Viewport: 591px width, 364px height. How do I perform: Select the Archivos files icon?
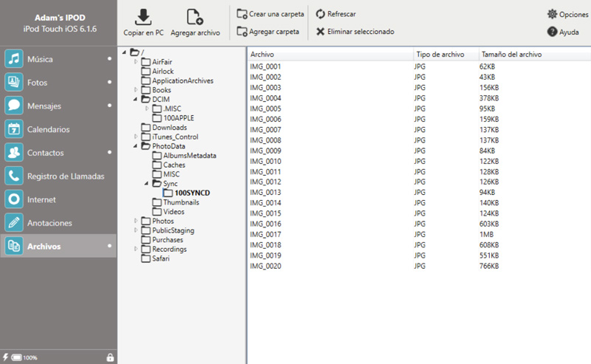14,246
